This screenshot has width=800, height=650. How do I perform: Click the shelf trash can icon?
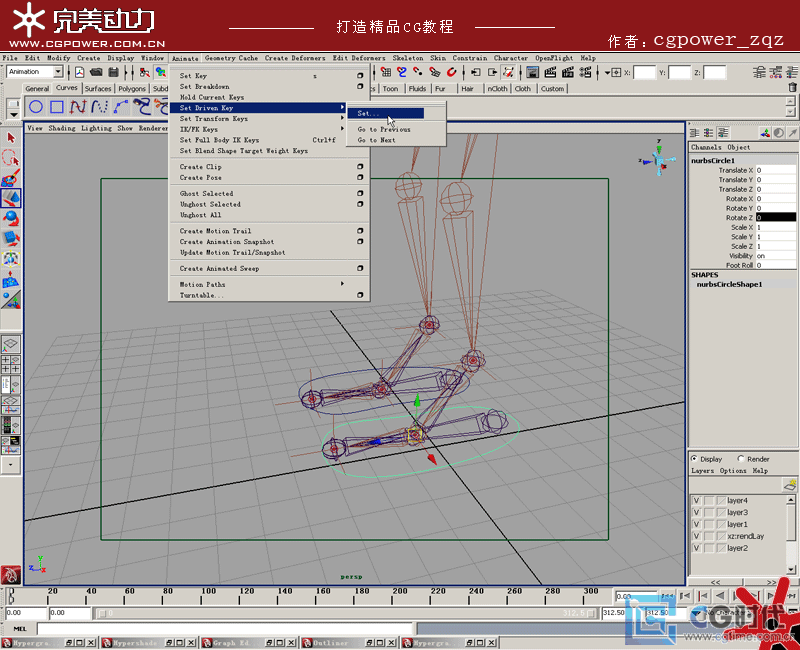coord(792,88)
